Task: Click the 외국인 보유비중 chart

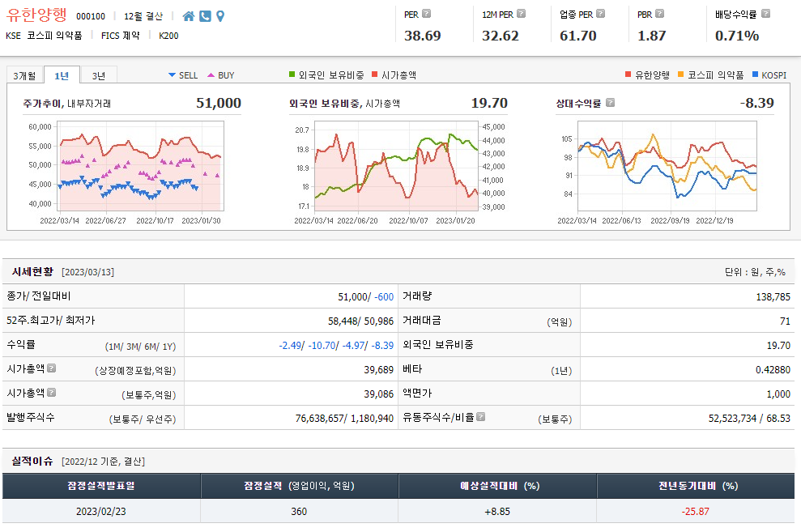Action: point(396,166)
